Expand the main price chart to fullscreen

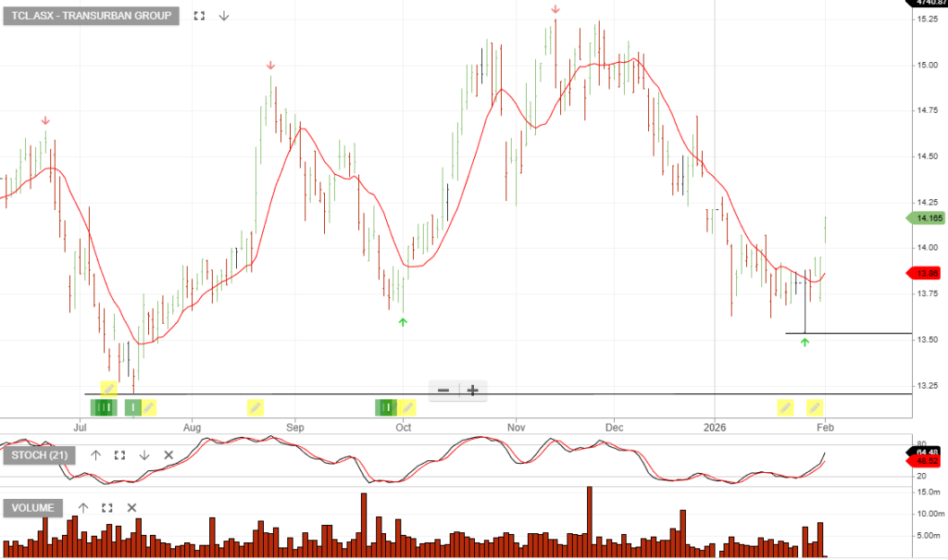(x=199, y=16)
